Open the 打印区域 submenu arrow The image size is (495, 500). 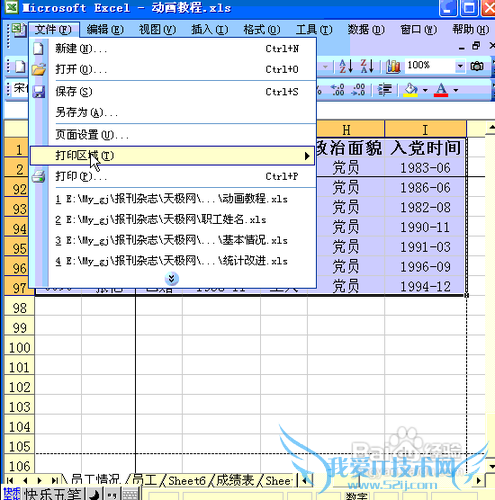pos(307,156)
